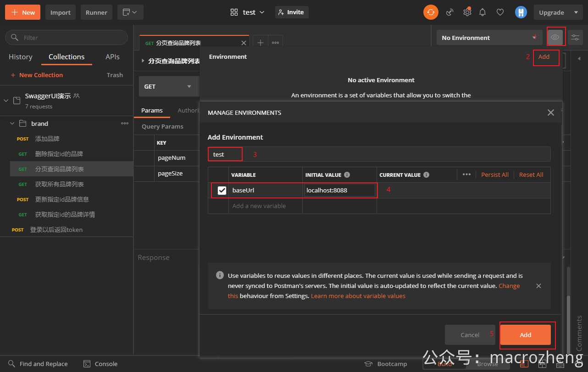
Task: Open the Trash
Action: [x=115, y=75]
